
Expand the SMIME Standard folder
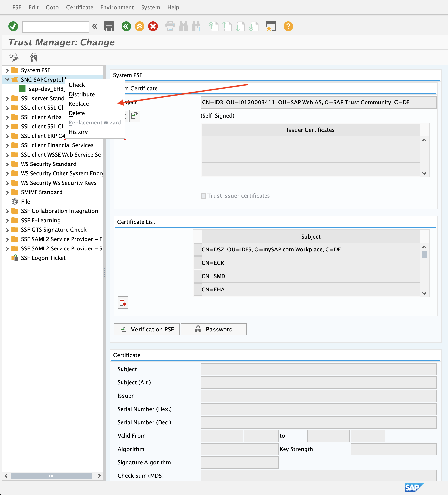click(7, 192)
